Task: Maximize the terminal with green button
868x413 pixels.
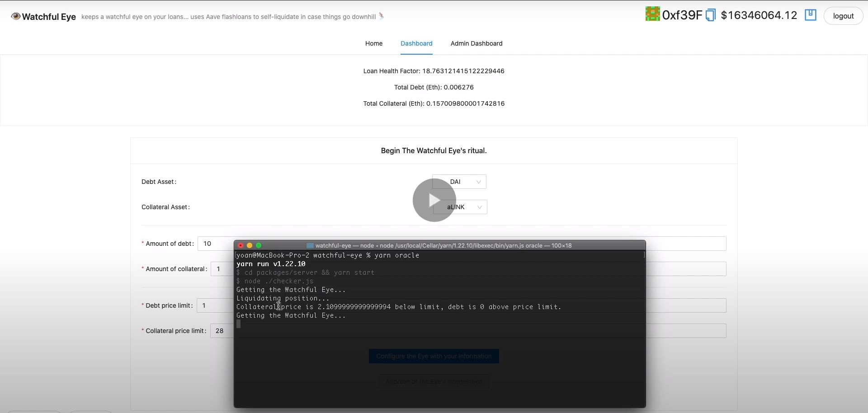Action: point(259,245)
